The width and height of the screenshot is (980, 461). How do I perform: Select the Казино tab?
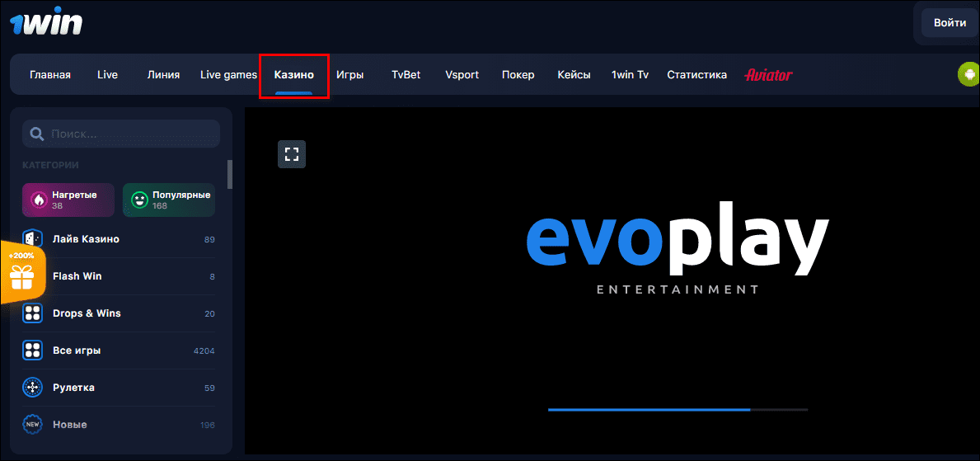click(293, 75)
